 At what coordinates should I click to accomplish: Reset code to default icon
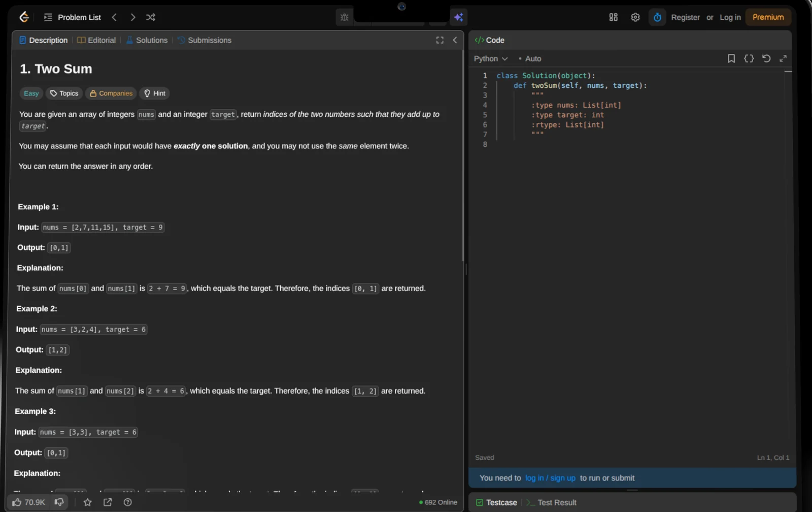pos(766,59)
